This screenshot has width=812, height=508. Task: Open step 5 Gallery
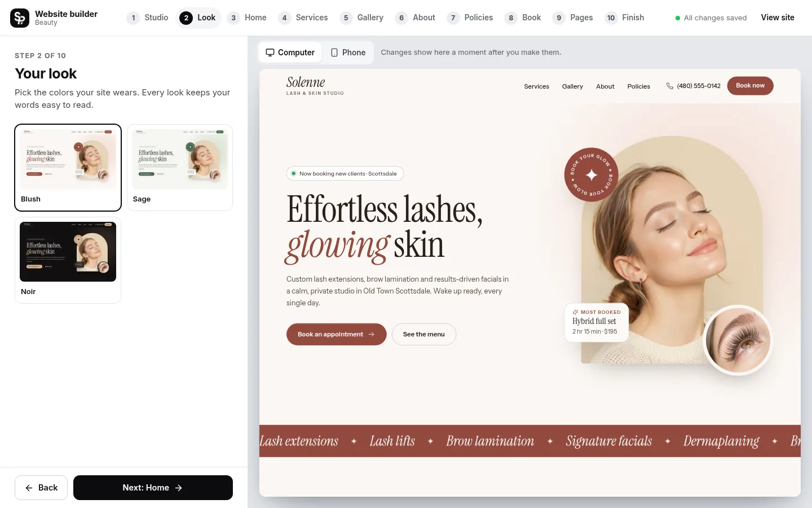pos(363,17)
